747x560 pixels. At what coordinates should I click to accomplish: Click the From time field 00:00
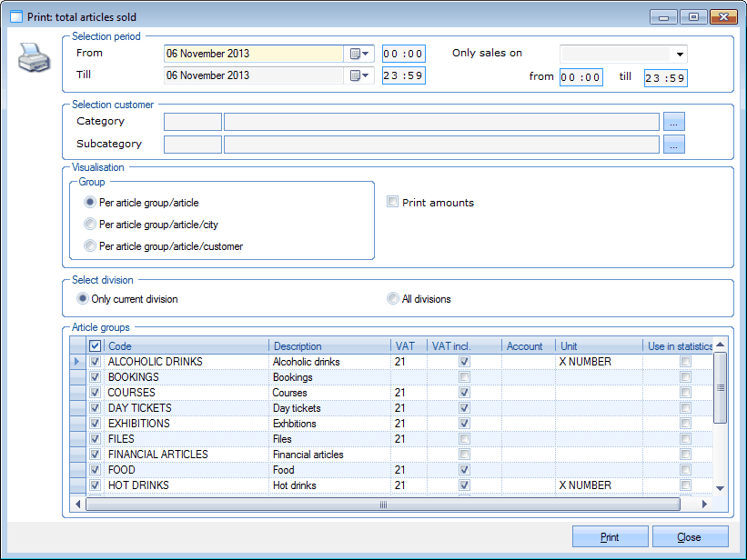[403, 54]
